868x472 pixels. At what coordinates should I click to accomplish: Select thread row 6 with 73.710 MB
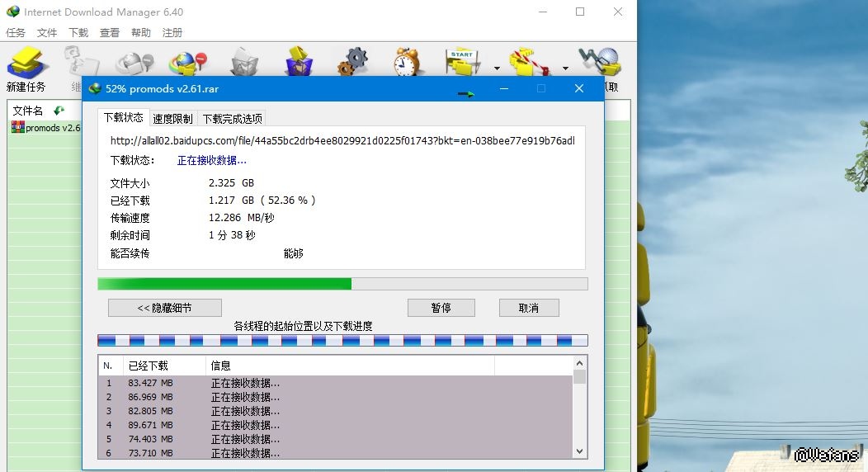coord(336,453)
